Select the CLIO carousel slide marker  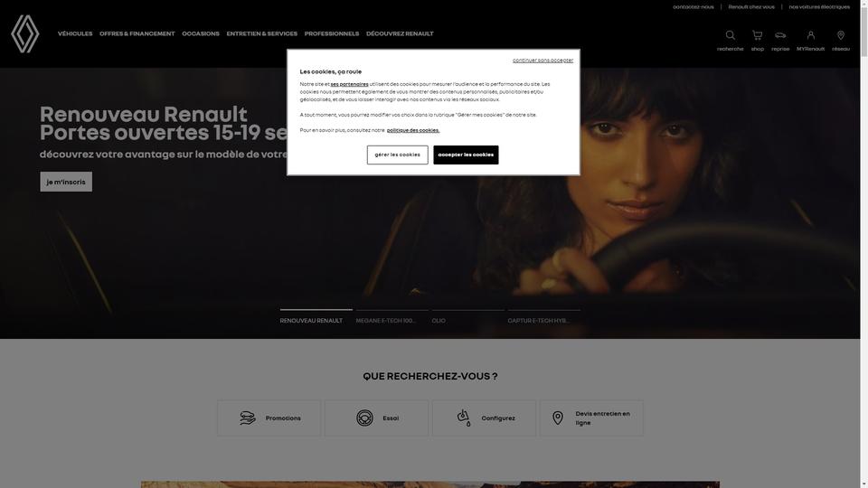coord(467,317)
